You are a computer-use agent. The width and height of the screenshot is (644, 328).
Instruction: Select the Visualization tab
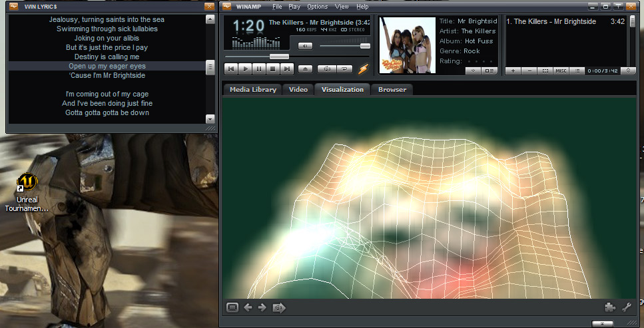(x=342, y=90)
